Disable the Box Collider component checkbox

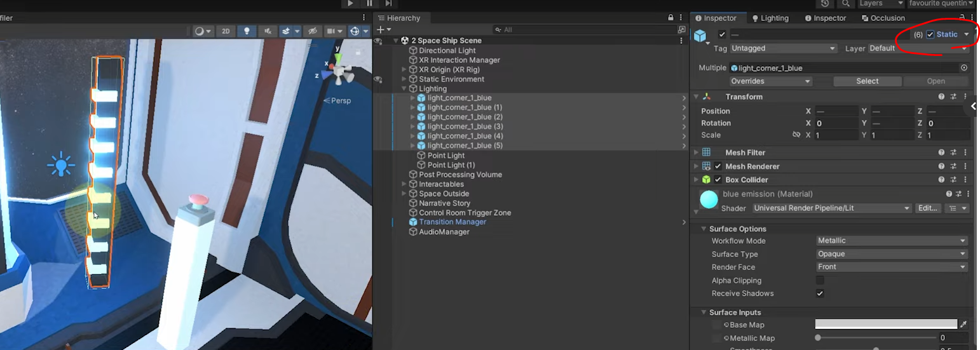[718, 180]
